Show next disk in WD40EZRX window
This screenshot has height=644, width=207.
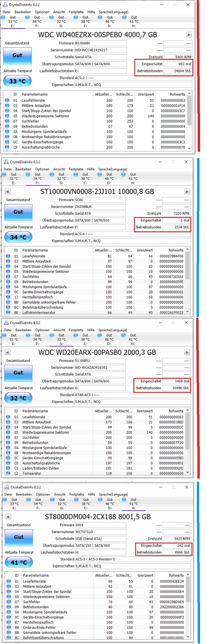(189, 35)
